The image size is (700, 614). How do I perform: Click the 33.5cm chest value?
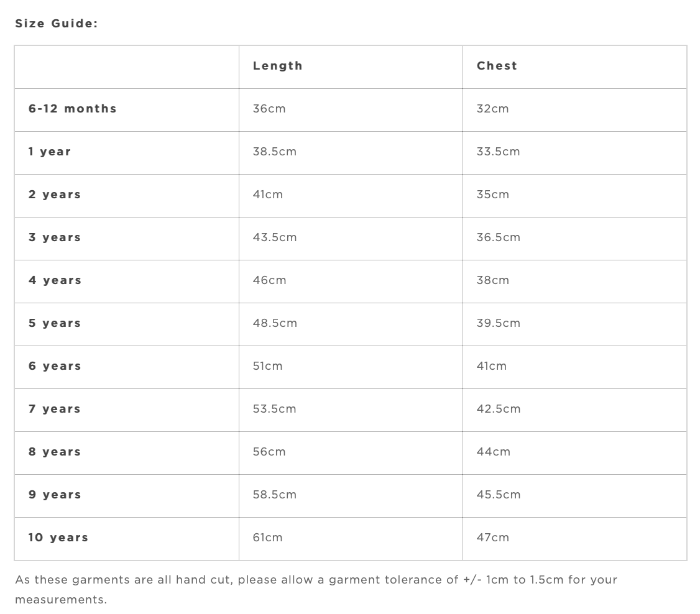[x=498, y=152]
